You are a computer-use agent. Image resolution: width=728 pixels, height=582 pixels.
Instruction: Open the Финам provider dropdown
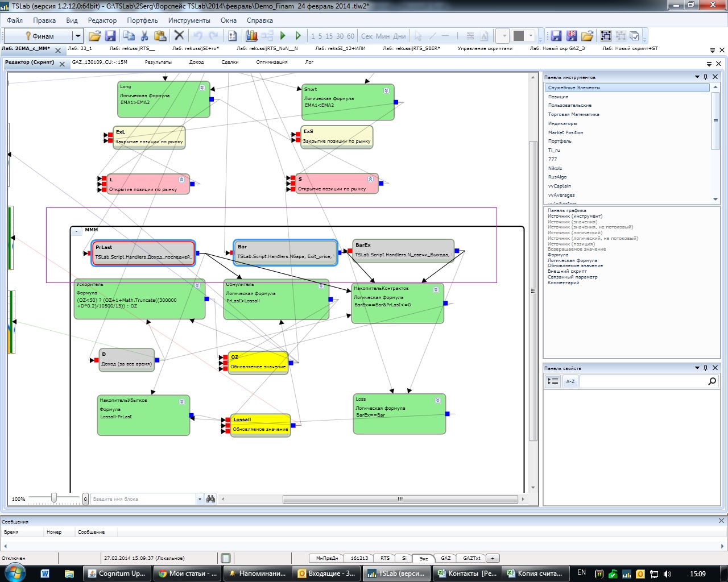pos(78,36)
